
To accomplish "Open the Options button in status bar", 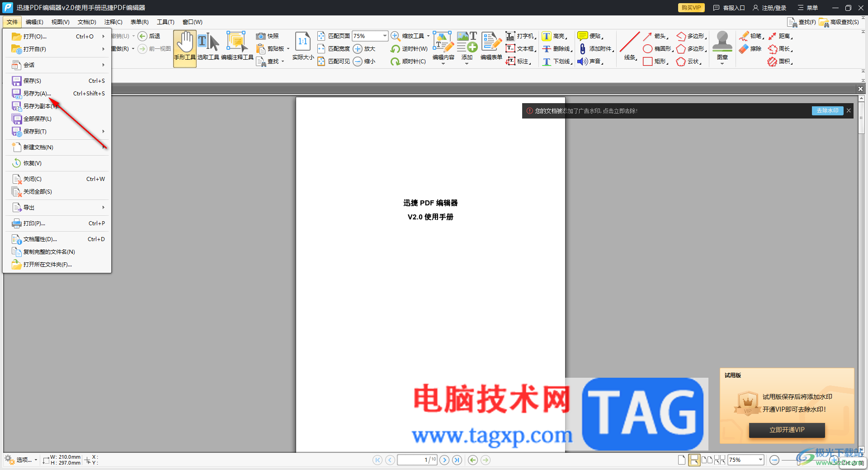I will (21, 460).
